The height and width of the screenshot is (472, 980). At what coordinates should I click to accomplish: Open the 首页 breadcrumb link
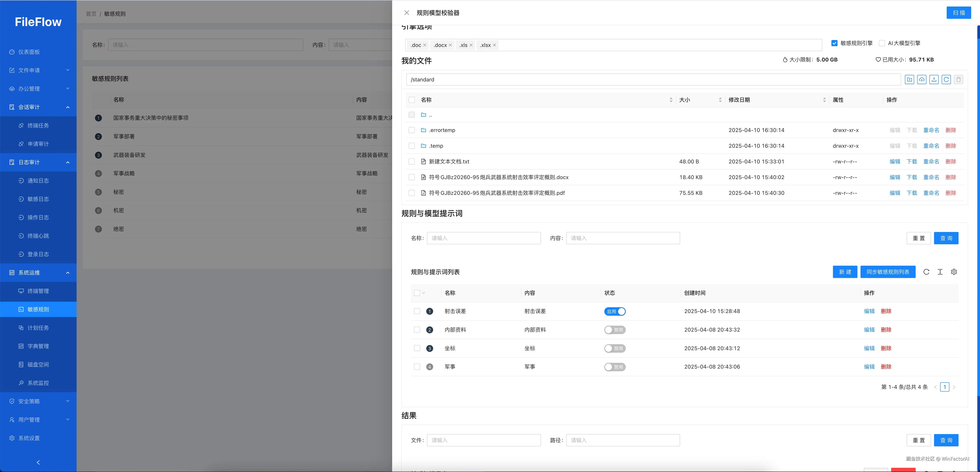[91, 14]
